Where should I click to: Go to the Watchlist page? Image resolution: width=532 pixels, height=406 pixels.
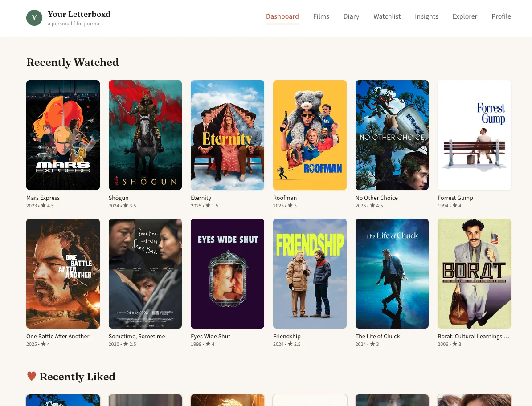coord(387,16)
